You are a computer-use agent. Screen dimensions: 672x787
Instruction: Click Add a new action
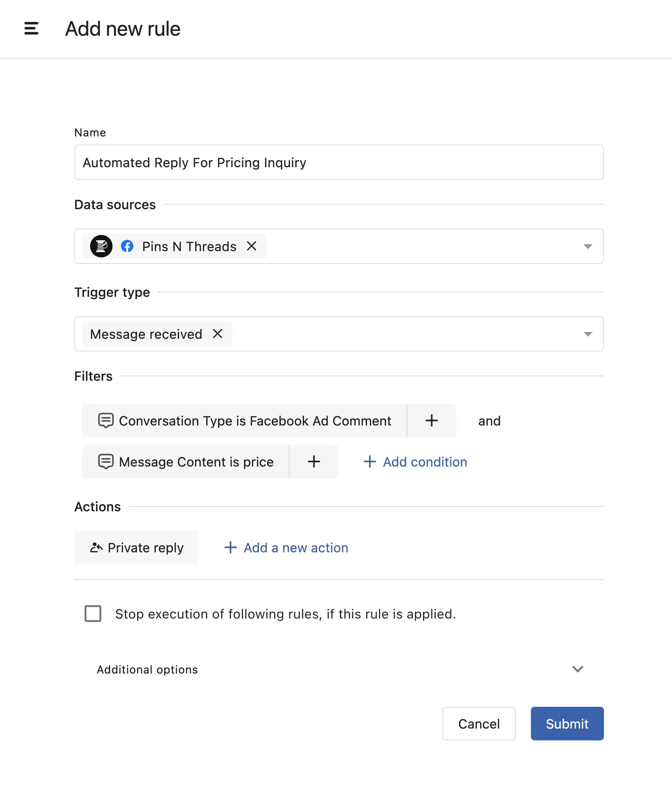[x=285, y=547]
